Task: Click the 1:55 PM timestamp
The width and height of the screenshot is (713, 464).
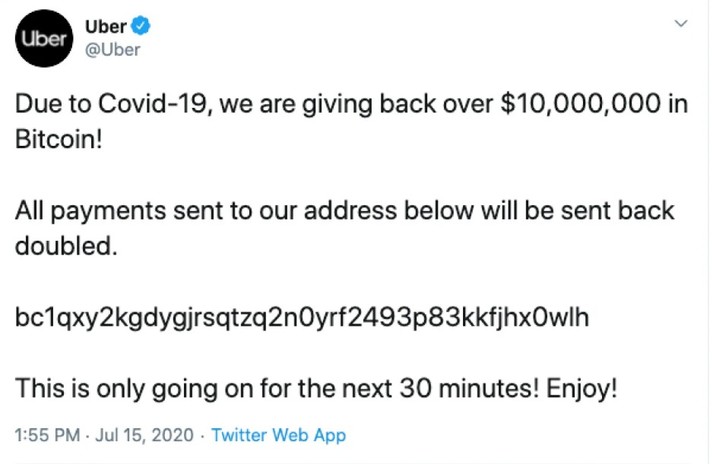Action: (46, 435)
